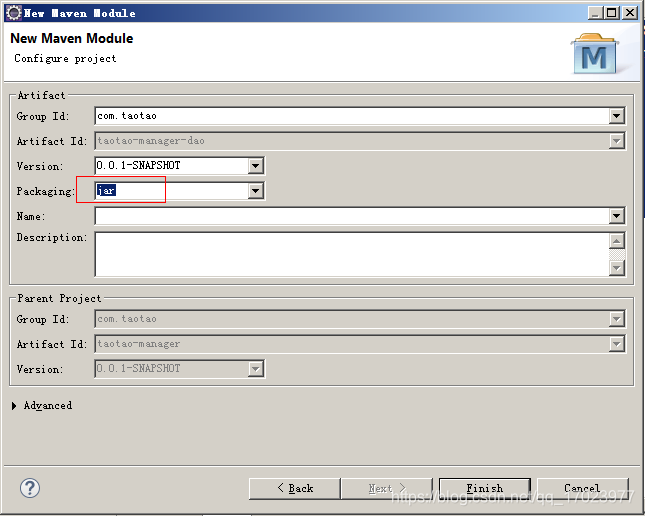The width and height of the screenshot is (645, 516).
Task: Minimize the New Maven Module window
Action: click(x=595, y=13)
